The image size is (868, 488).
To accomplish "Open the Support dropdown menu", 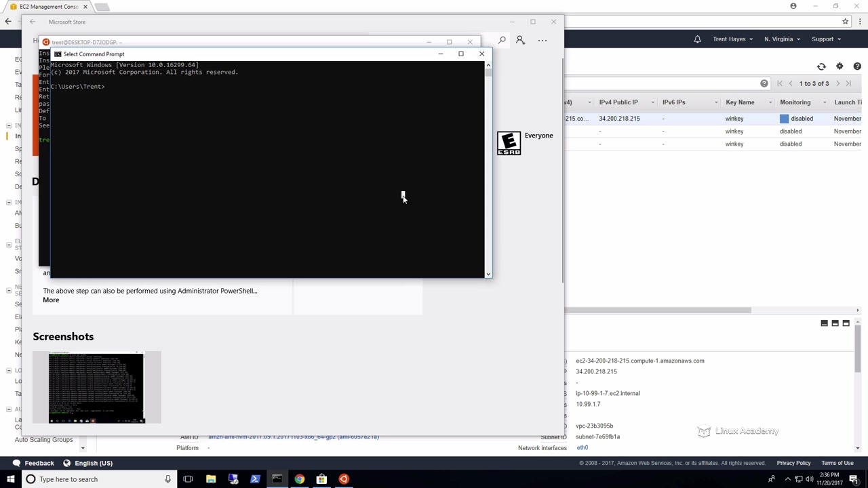I will tap(826, 39).
